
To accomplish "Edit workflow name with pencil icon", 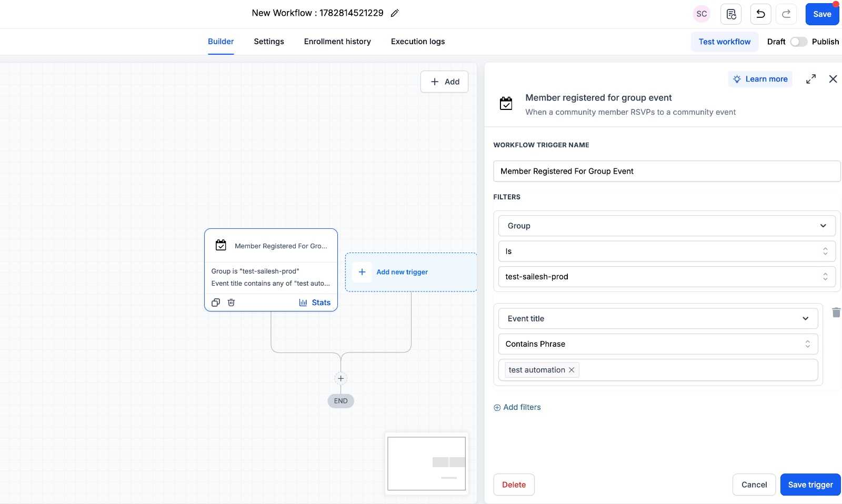I will click(x=395, y=13).
